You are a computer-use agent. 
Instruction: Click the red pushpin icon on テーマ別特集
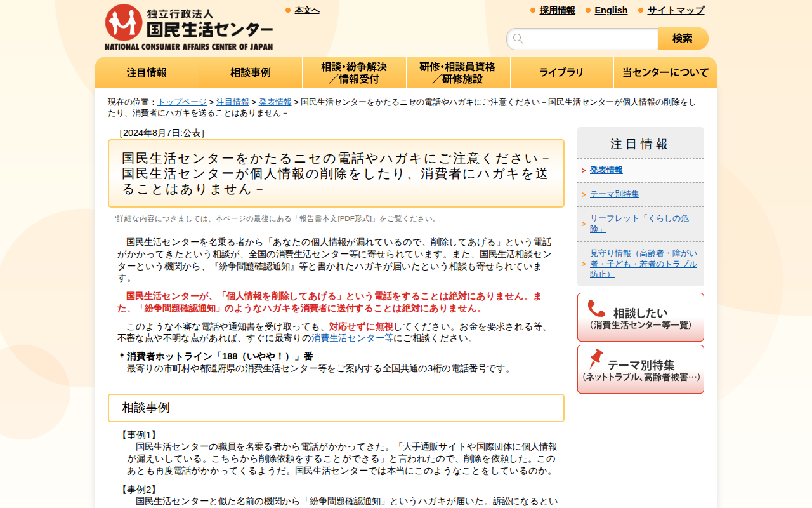pyautogui.click(x=596, y=359)
